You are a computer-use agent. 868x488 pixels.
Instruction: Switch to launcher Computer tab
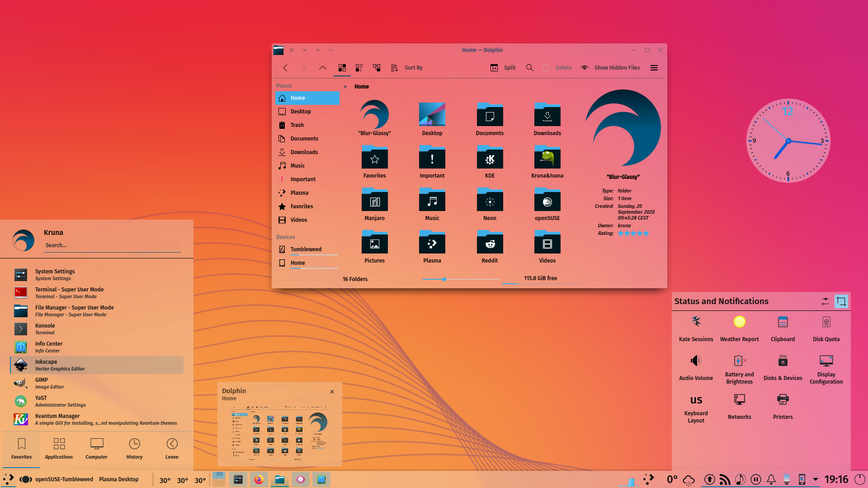(x=97, y=449)
